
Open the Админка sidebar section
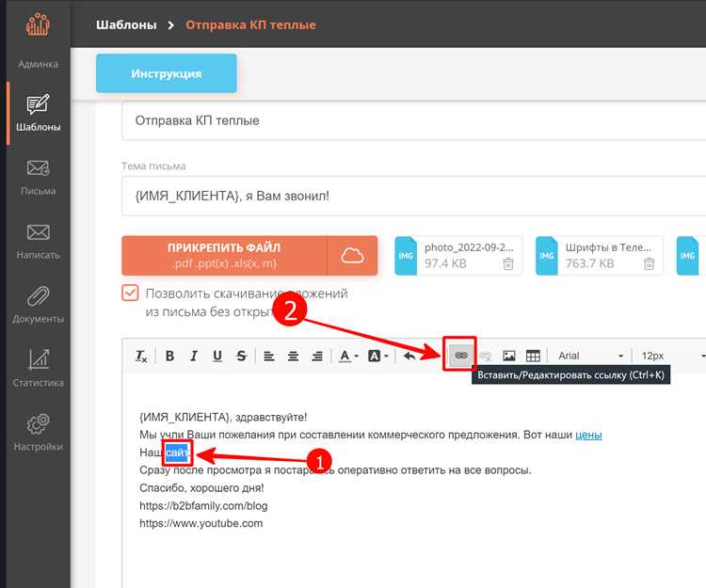click(x=39, y=64)
